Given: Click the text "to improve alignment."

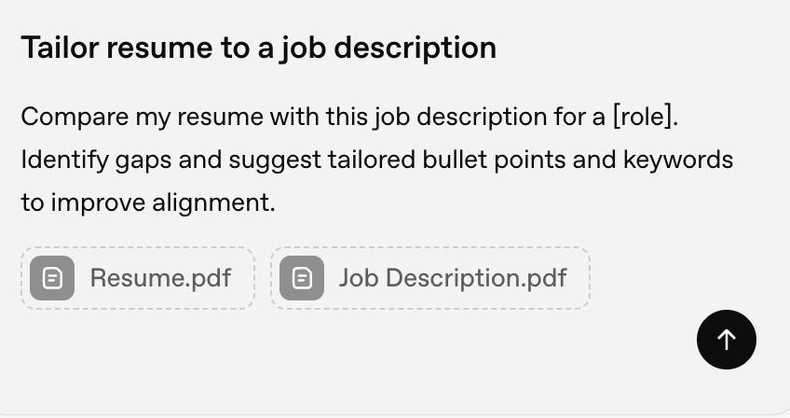Looking at the screenshot, I should [147, 203].
